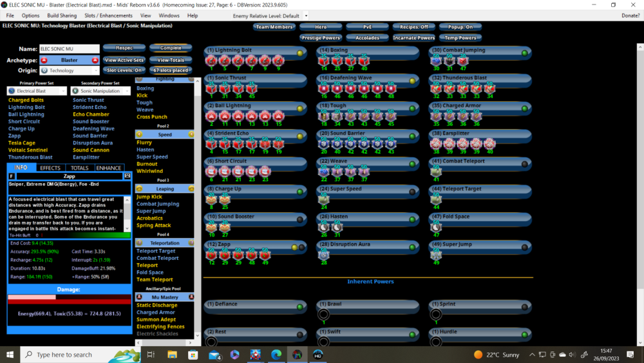Click the Incarnate Powers button

(x=413, y=38)
